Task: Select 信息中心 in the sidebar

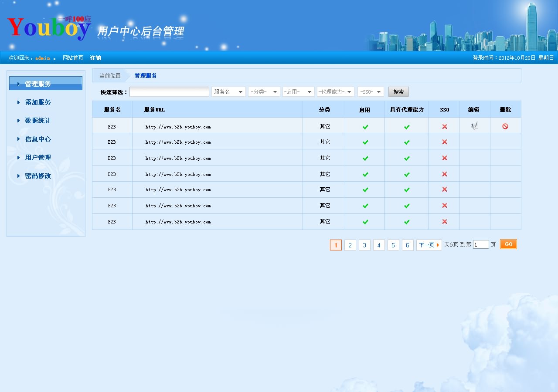Action: click(x=38, y=139)
